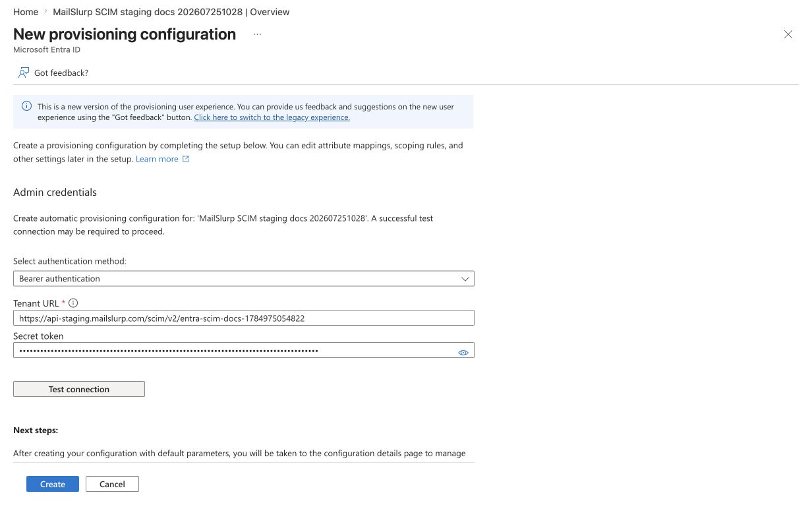Reveal the secret token with eye icon
This screenshot has height=505, width=812.
tap(463, 353)
